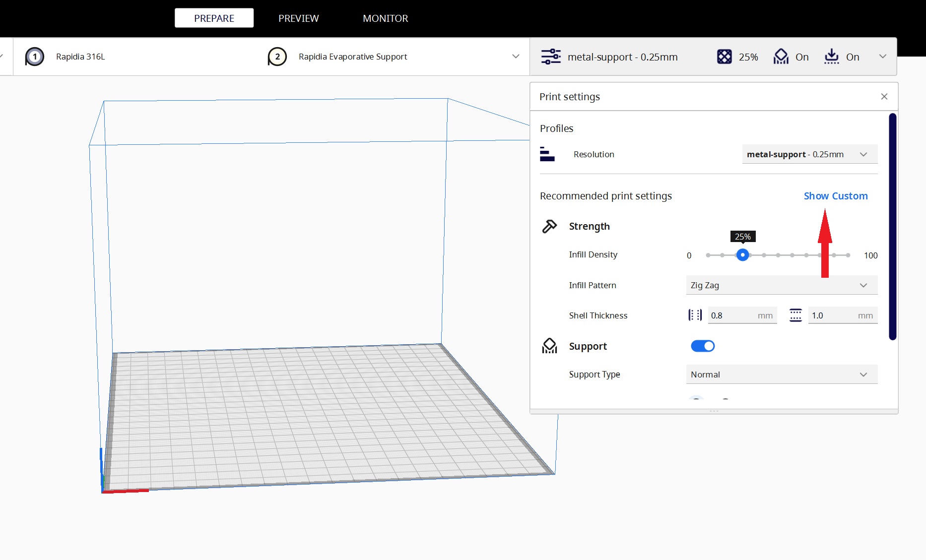Click the support On icon in header

pyautogui.click(x=781, y=57)
